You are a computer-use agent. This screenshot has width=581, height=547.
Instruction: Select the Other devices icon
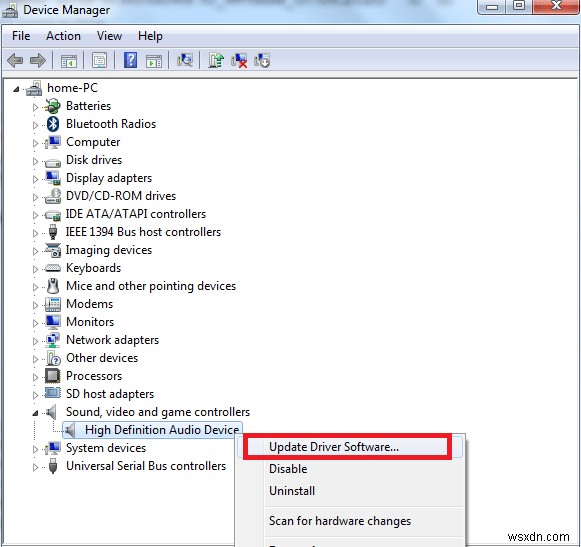click(x=53, y=358)
